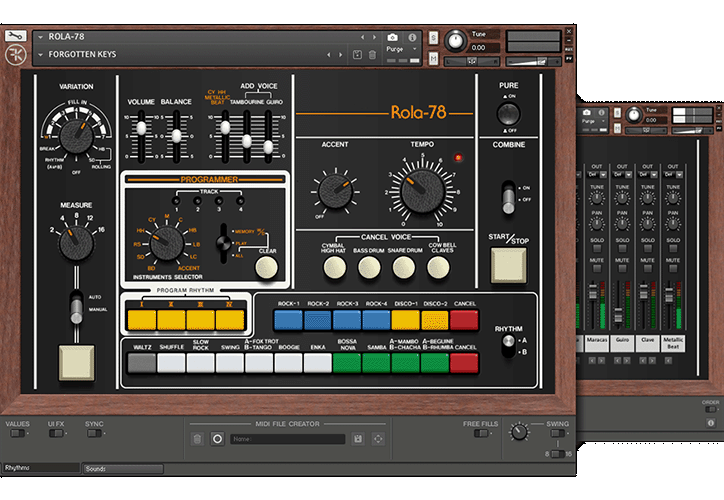This screenshot has height=500, width=724.
Task: Save MIDI file using the floppy icon
Action: [358, 439]
